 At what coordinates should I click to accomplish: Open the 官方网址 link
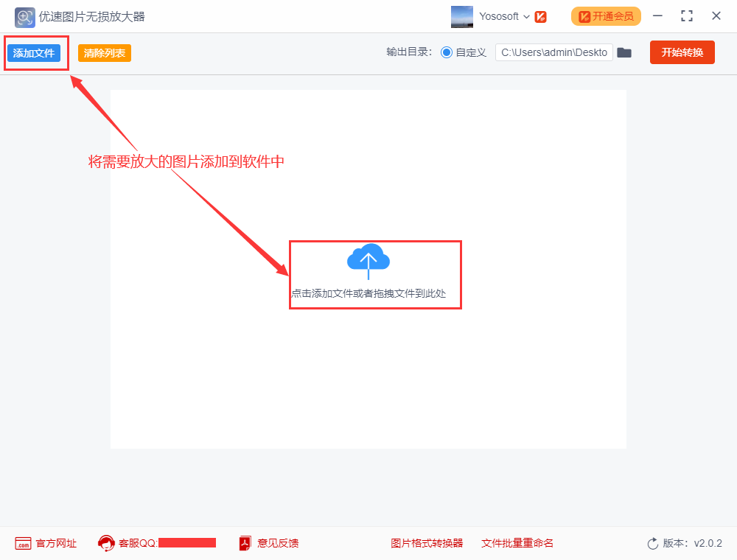coord(56,543)
